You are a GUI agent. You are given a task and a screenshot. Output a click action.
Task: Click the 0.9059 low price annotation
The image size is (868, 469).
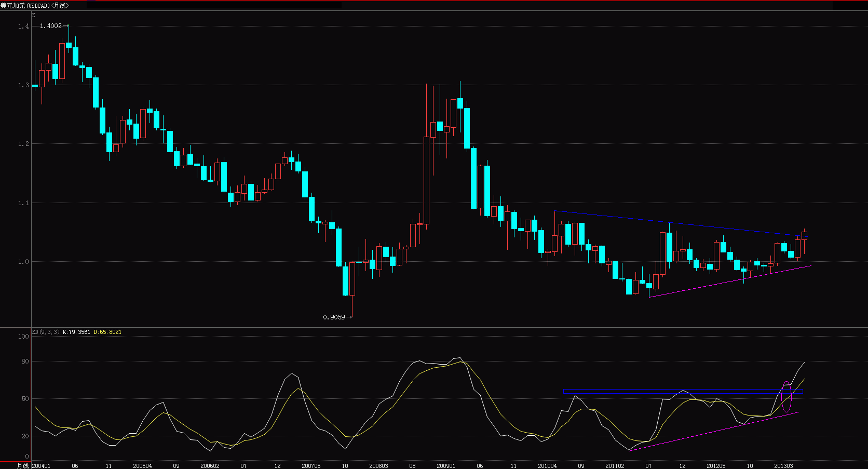(333, 316)
